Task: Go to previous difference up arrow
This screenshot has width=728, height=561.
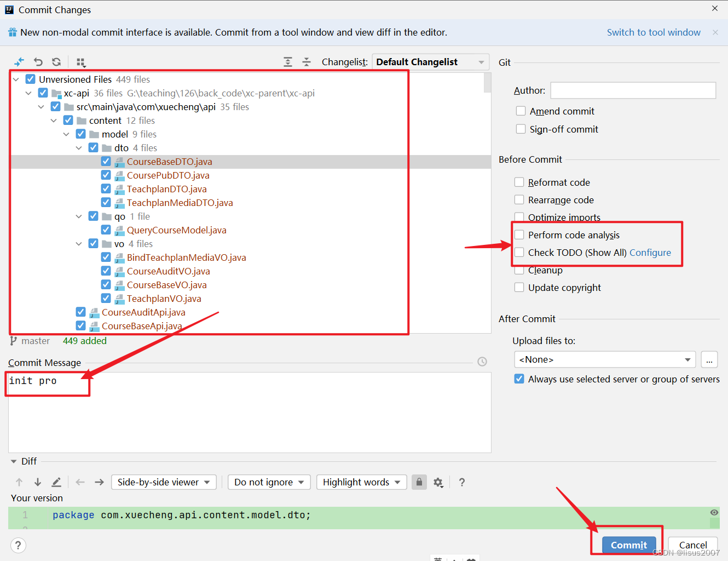Action: click(19, 482)
